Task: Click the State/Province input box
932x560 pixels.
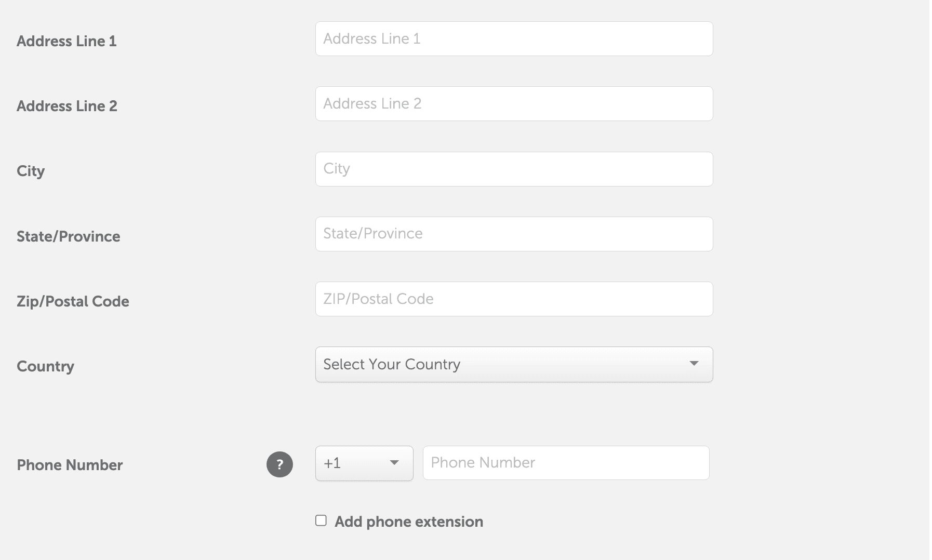Action: coord(513,234)
